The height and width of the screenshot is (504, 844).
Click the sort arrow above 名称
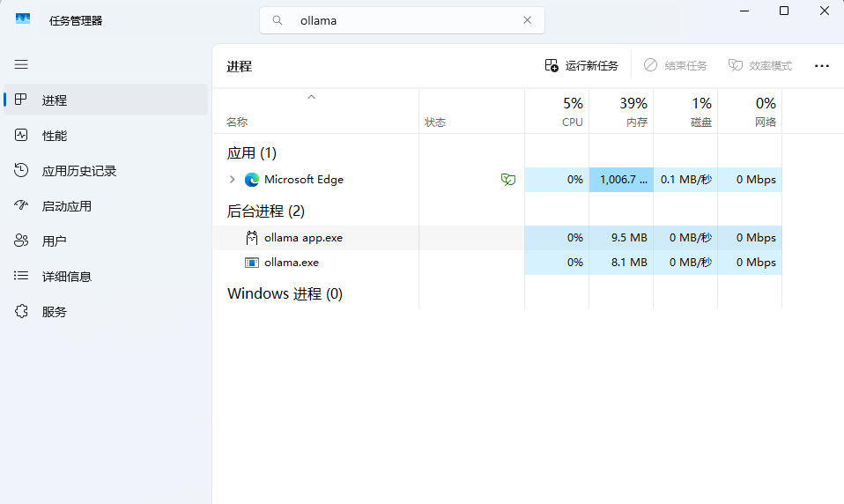click(311, 97)
